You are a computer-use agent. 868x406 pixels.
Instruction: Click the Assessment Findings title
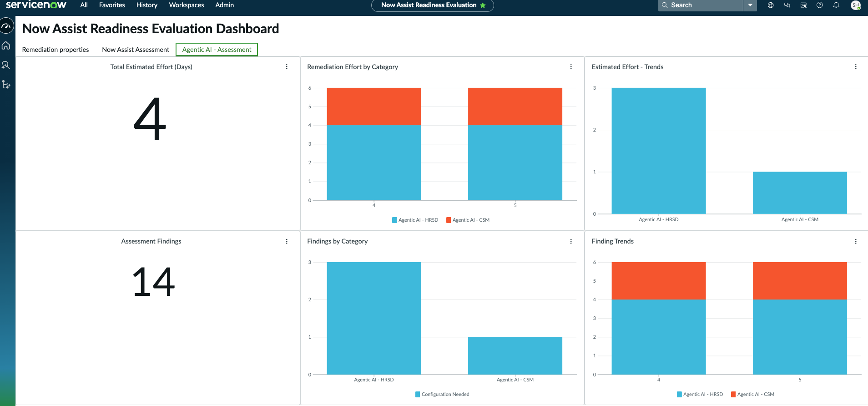(x=151, y=241)
